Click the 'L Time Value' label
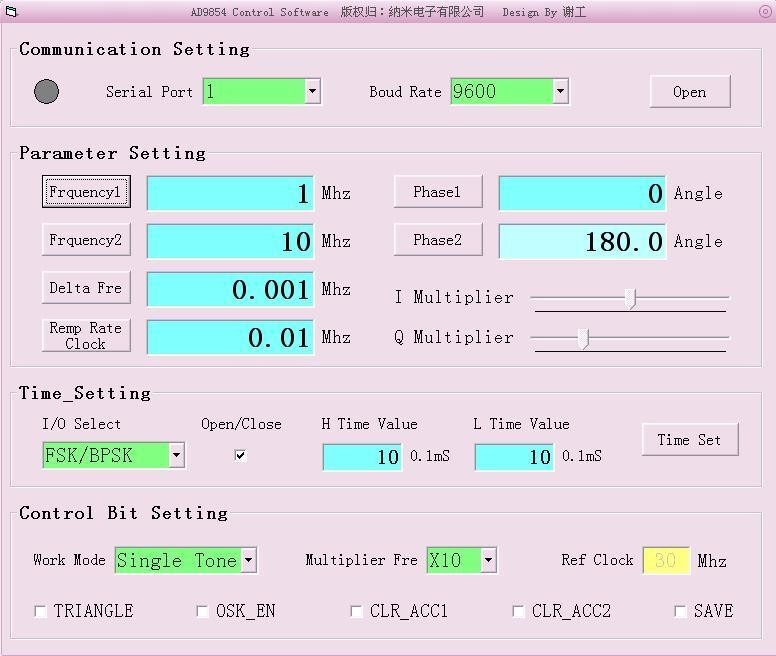The height and width of the screenshot is (656, 776). pos(521,424)
